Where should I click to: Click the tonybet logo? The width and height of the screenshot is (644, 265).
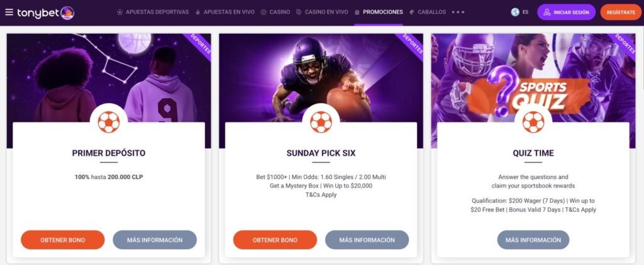[45, 13]
